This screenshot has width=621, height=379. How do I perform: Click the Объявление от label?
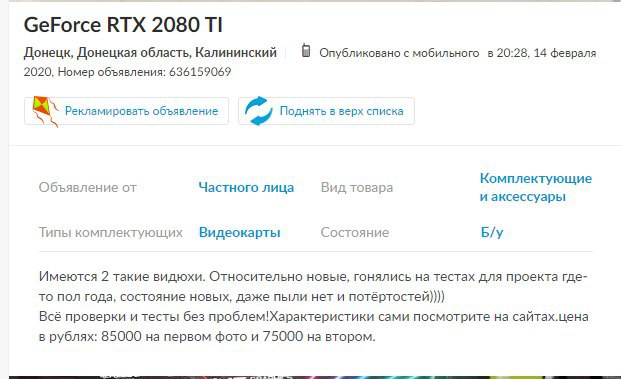(88, 187)
